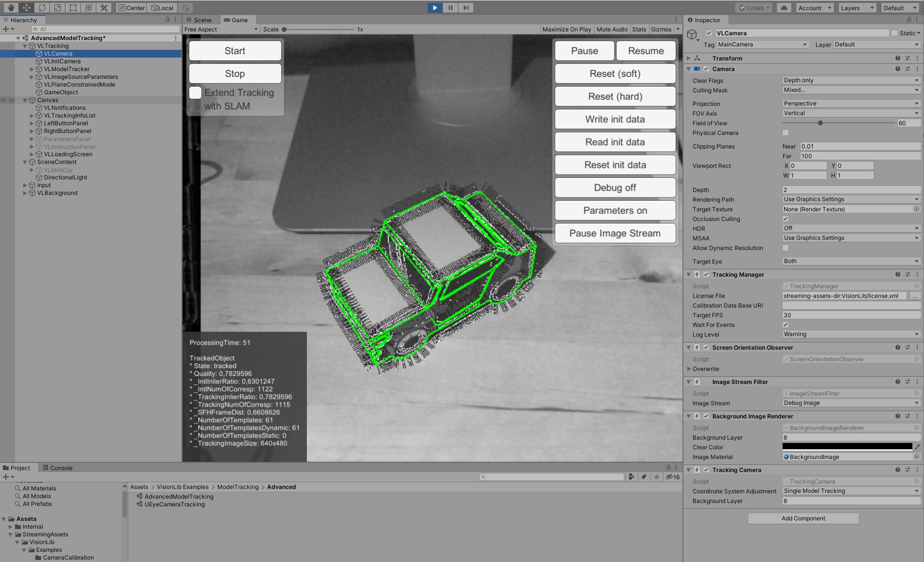Select the Move tool
924x562 pixels.
(x=26, y=8)
